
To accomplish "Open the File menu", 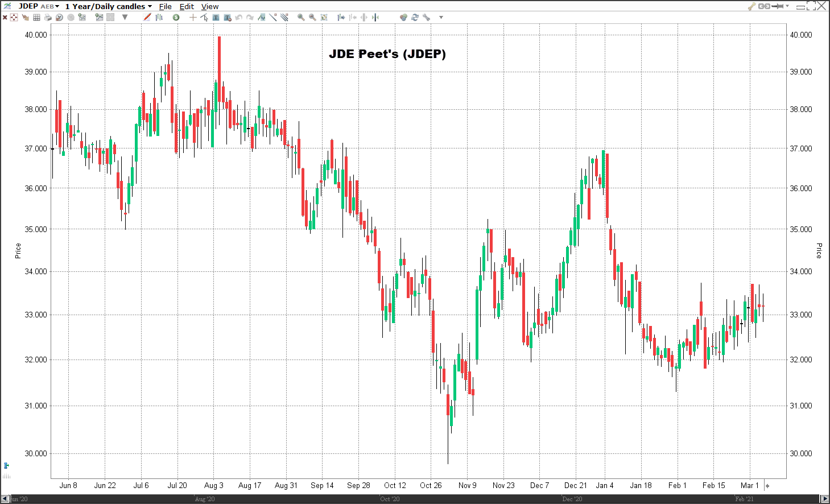I will [x=165, y=6].
